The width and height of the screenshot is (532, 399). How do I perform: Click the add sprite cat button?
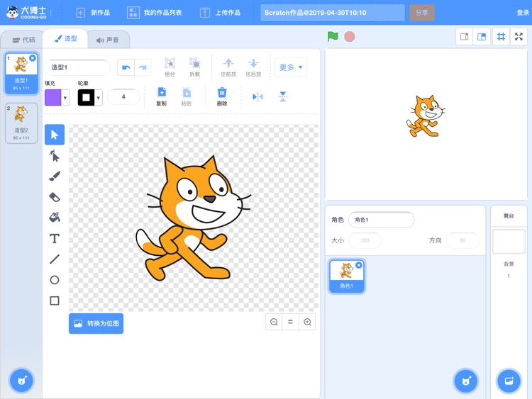[x=466, y=381]
